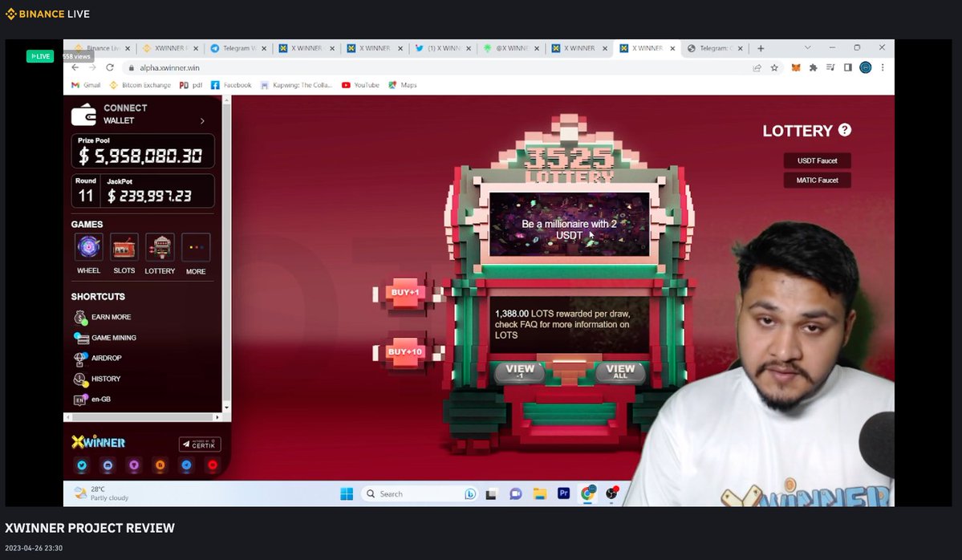Screen dimensions: 962x560
Task: Click the USDT Faucet button
Action: (817, 160)
